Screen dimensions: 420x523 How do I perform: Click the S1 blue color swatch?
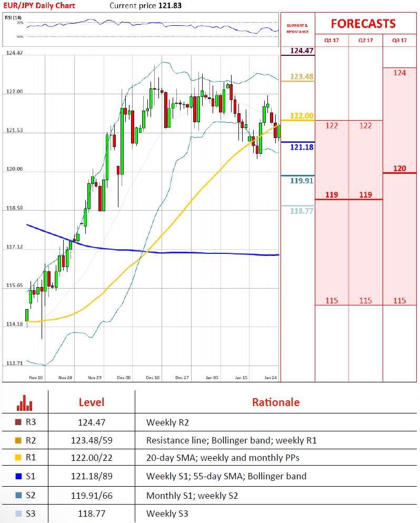click(x=18, y=476)
